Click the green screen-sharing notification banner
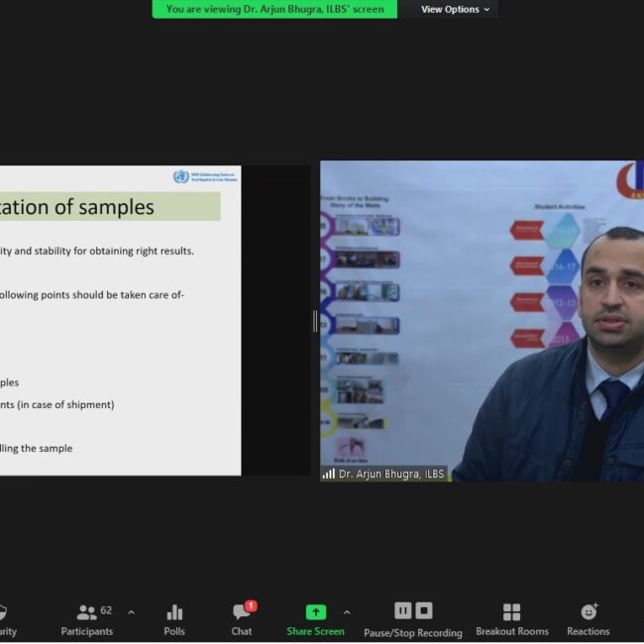The image size is (644, 644). click(274, 10)
